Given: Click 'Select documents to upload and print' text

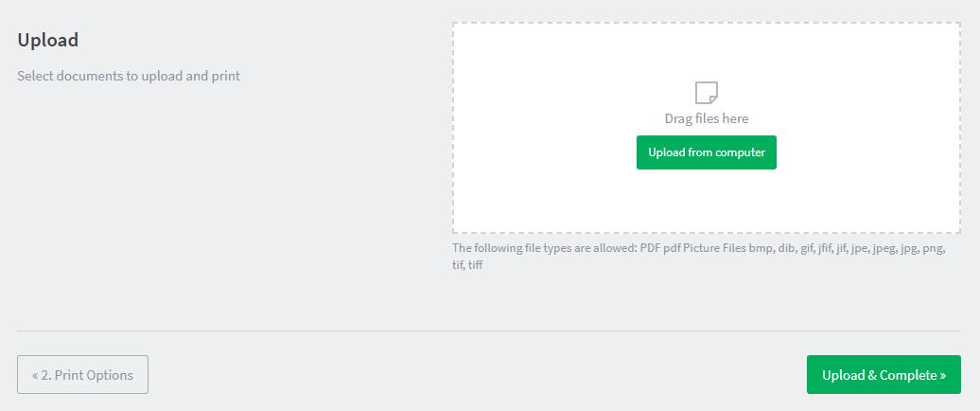Looking at the screenshot, I should [x=129, y=75].
